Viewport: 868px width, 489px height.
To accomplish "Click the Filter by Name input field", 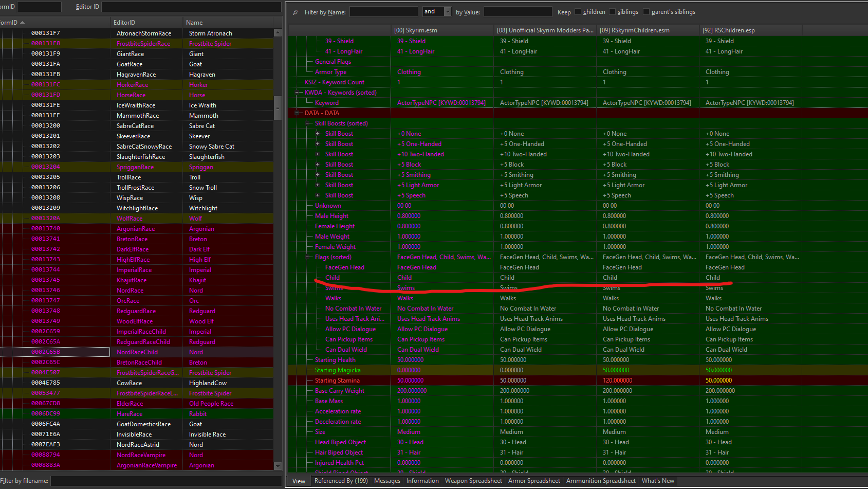I will (x=384, y=12).
